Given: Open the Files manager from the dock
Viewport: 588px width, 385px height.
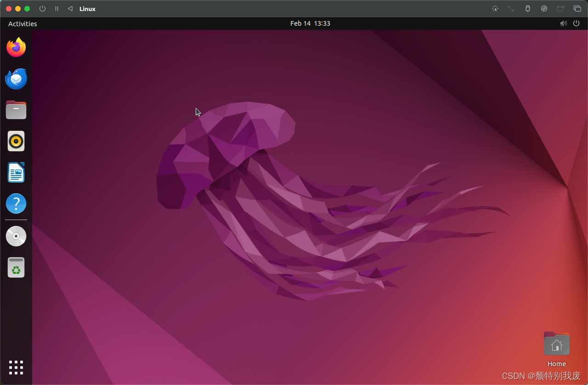Looking at the screenshot, I should coord(16,110).
